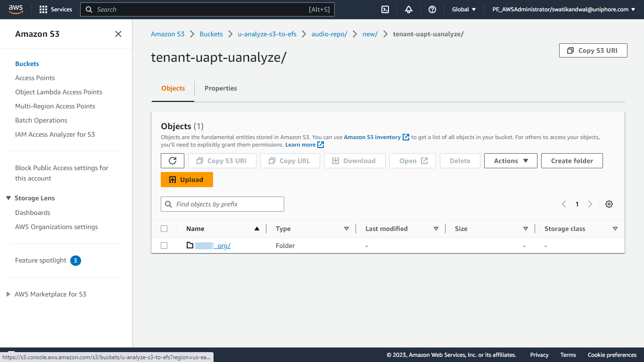
Task: Open the Services grid menu
Action: click(56, 9)
